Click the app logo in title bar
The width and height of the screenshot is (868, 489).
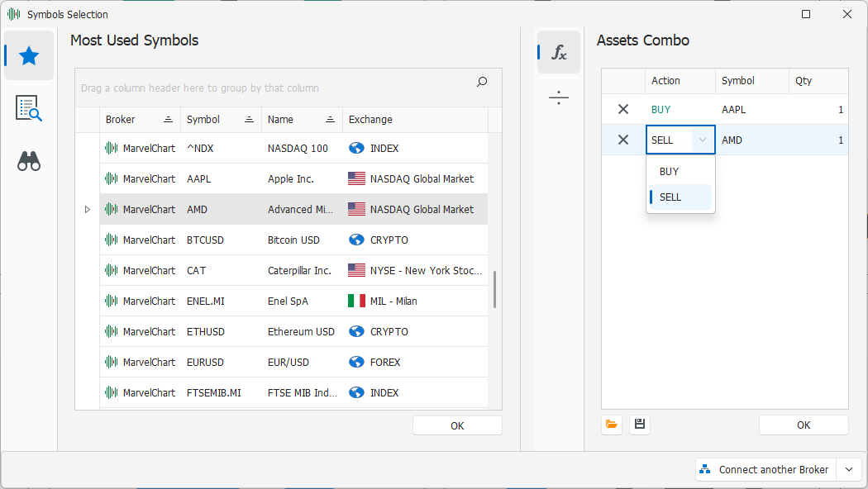coord(14,14)
